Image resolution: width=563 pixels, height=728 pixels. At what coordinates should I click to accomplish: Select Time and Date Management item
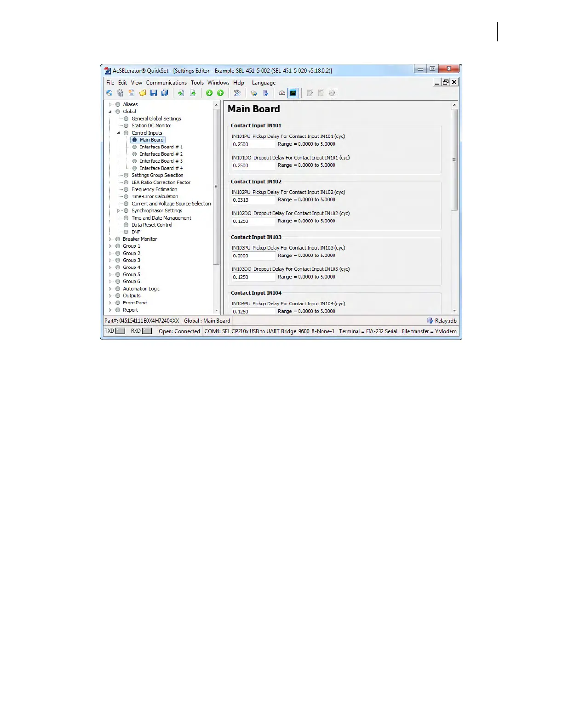(x=161, y=218)
